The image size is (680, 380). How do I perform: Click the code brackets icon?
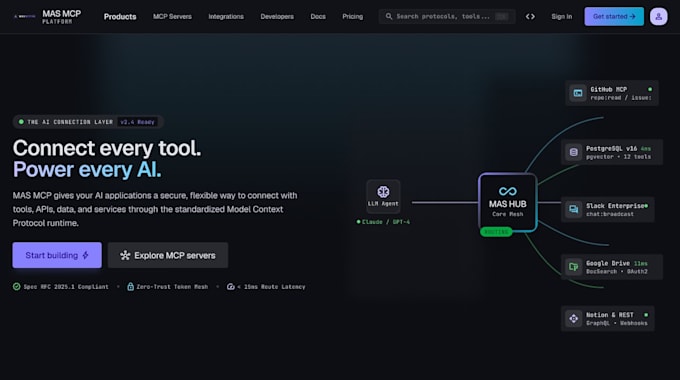pos(530,16)
